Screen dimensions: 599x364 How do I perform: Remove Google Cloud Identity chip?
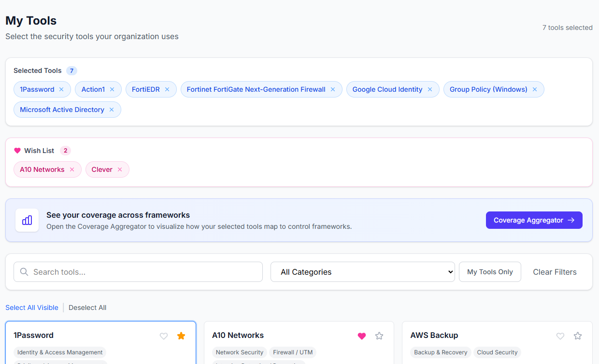(x=430, y=89)
